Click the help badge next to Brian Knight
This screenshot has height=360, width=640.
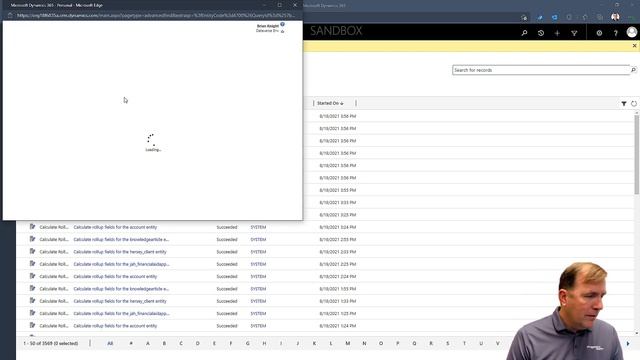pyautogui.click(x=282, y=24)
